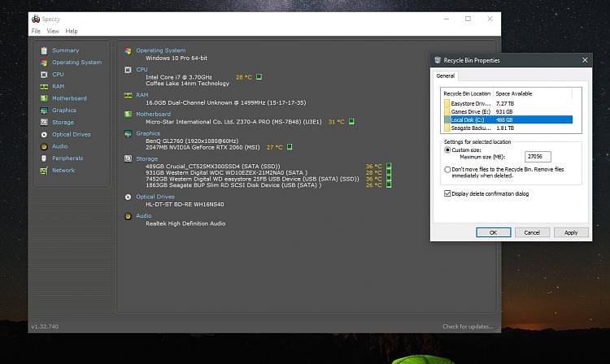610x364 pixels.
Task: Click the Realtek High Definition Audio text
Action: click(x=185, y=223)
